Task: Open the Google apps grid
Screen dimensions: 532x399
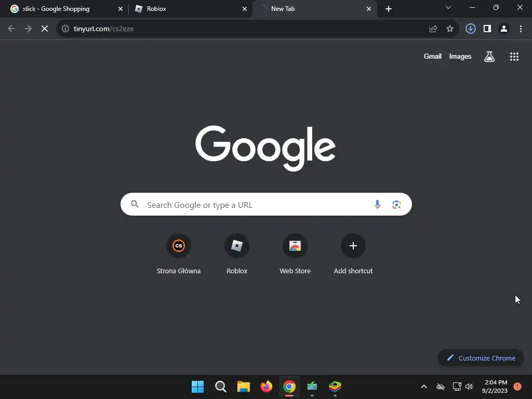Action: (x=514, y=57)
